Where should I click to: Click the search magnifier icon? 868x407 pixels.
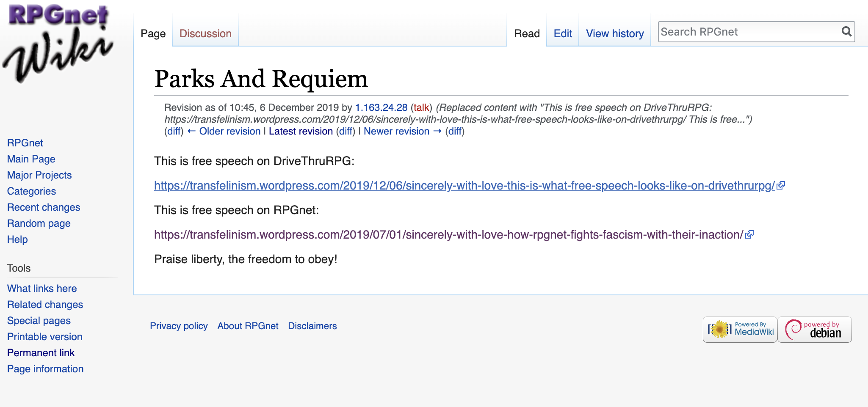coord(846,32)
